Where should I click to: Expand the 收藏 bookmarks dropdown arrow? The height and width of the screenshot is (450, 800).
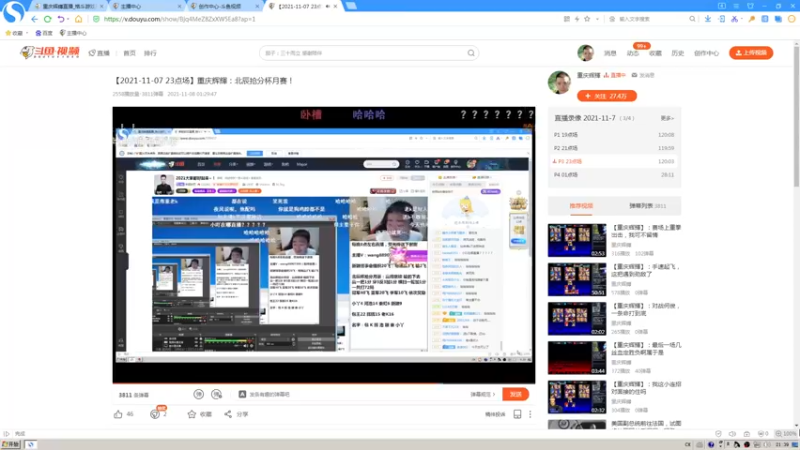(27, 33)
